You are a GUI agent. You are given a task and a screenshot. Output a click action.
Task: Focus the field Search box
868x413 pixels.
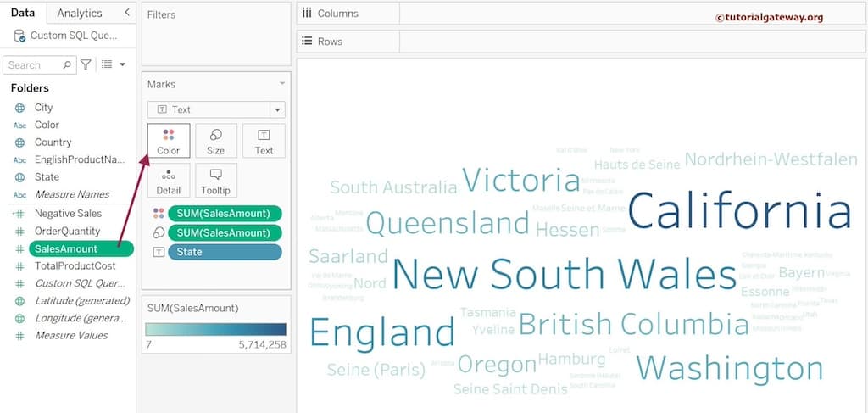click(39, 64)
